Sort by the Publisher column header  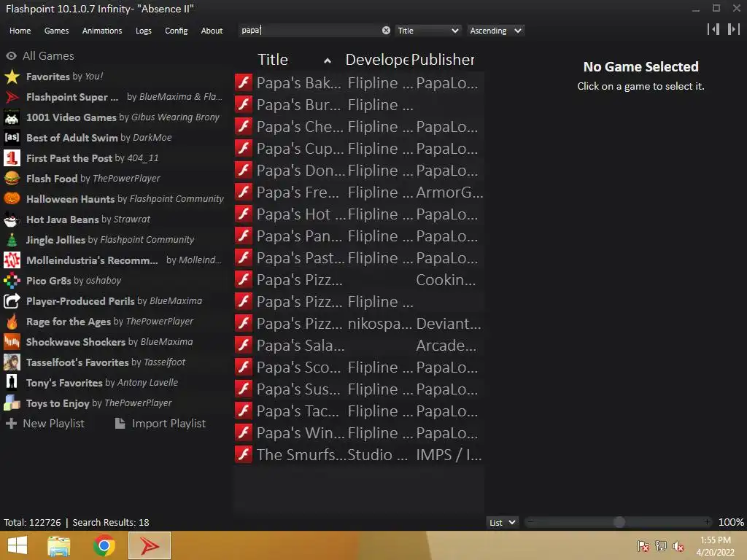coord(443,60)
